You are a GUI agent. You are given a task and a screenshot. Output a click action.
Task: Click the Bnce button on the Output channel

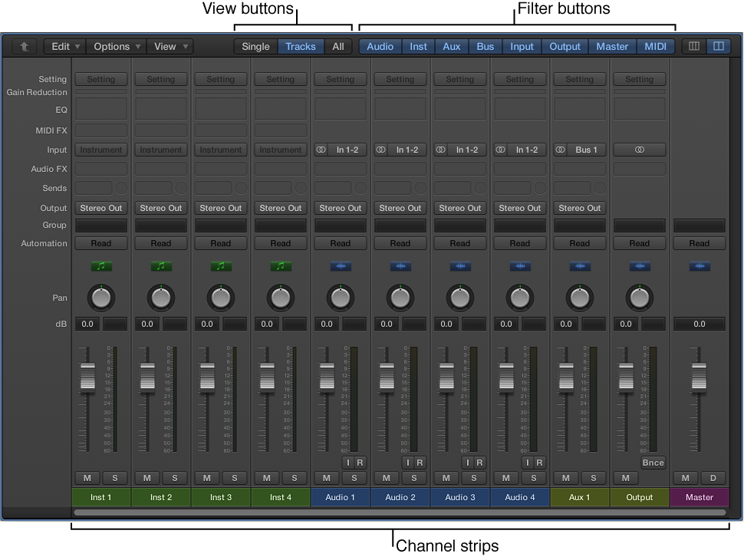(653, 462)
